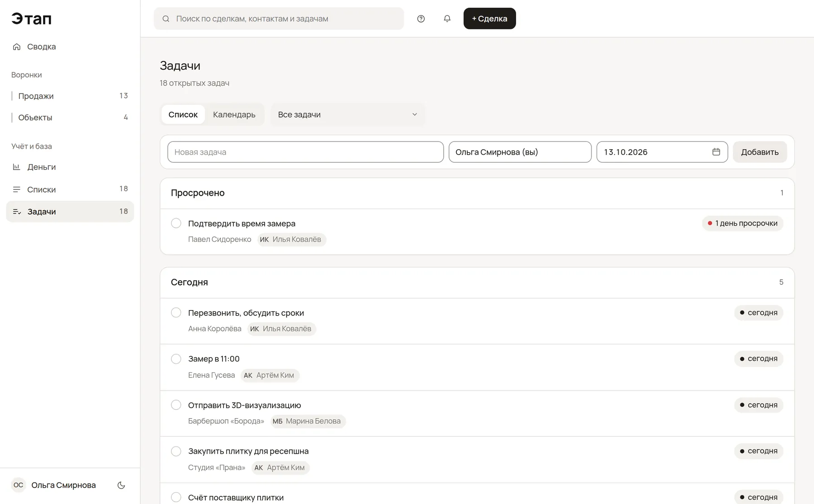Screen dimensions: 814x504
Task: Click the Задачи checklist icon
Action: pos(17,212)
